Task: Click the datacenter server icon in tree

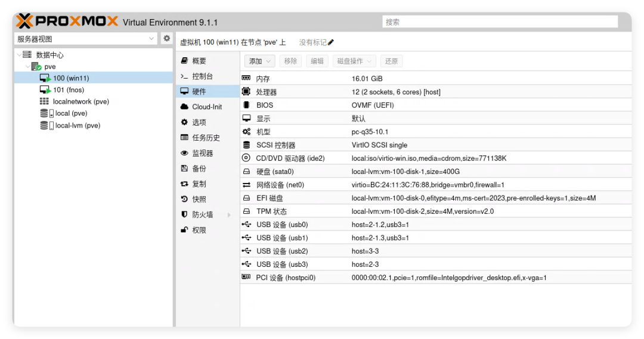Action: [27, 55]
